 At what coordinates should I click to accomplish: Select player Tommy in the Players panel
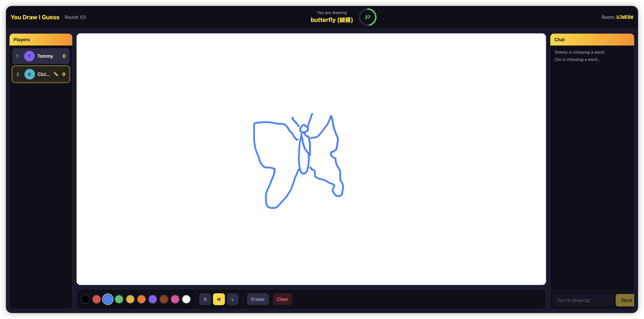click(41, 56)
